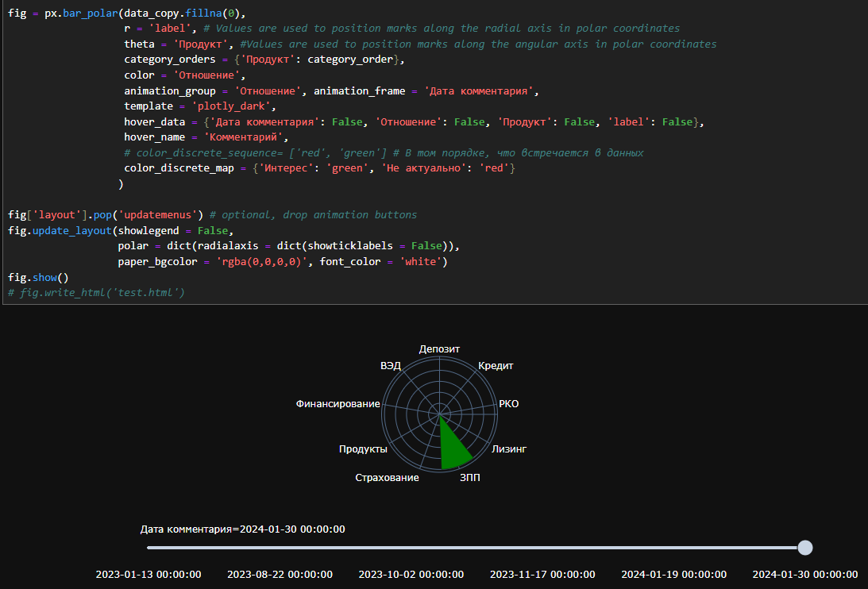Click the Финансирование label on the chart
The height and width of the screenshot is (589, 868).
336,403
